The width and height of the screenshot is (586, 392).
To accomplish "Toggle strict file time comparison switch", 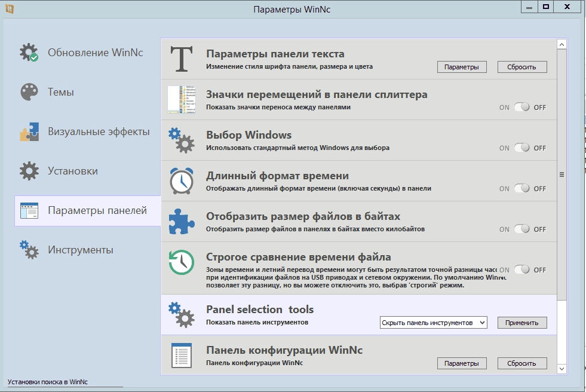I will click(521, 270).
